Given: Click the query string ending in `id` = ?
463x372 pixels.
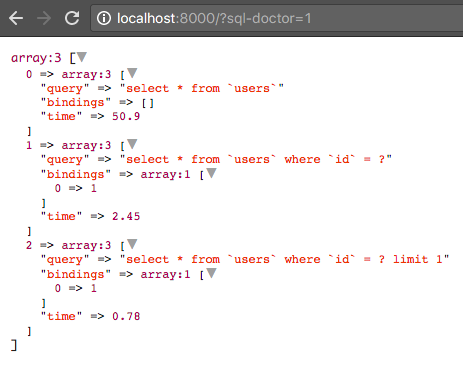Looking at the screenshot, I should [x=256, y=159].
